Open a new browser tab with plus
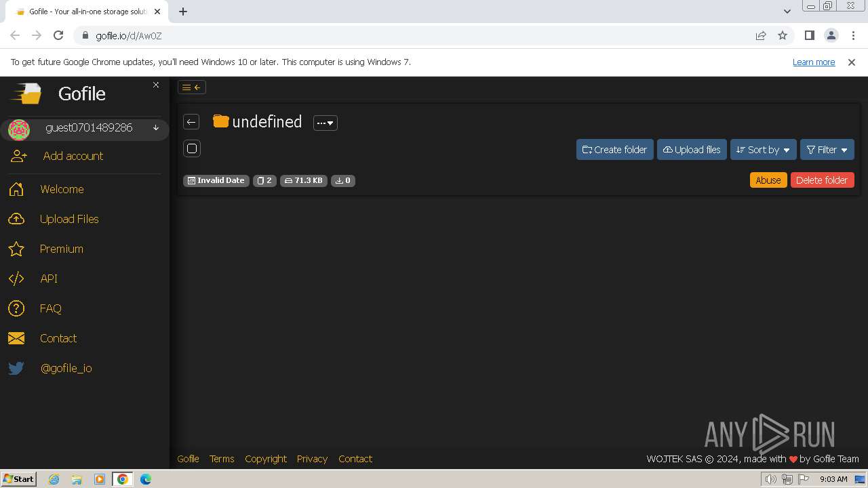 click(183, 12)
